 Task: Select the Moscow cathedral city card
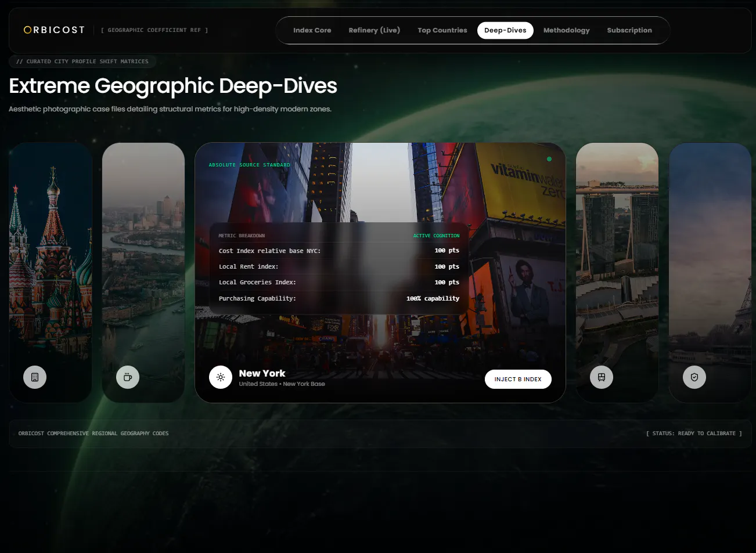pyautogui.click(x=51, y=273)
